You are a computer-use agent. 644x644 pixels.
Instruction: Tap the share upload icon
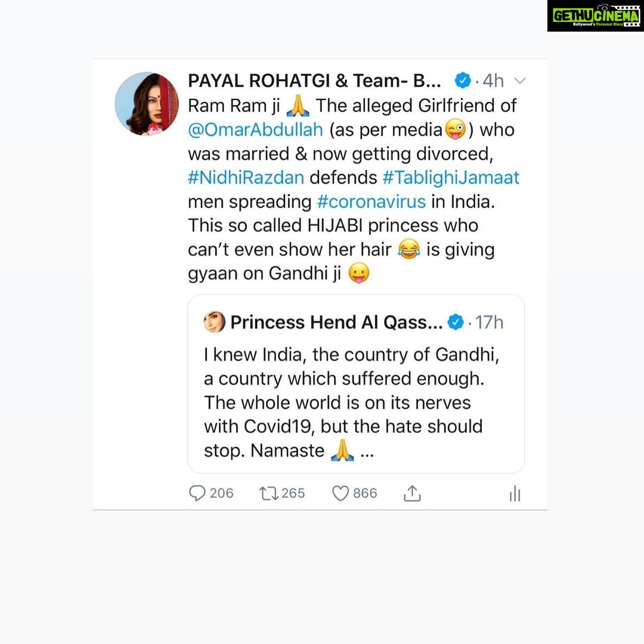click(x=412, y=493)
